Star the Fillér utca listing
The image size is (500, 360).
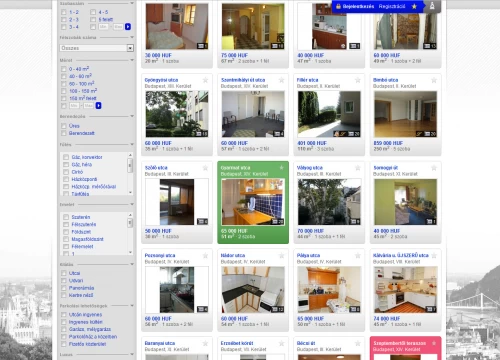pyautogui.click(x=358, y=80)
